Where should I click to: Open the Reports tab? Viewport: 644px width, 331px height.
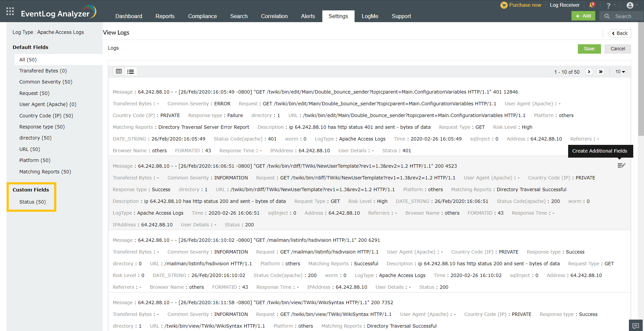[165, 16]
